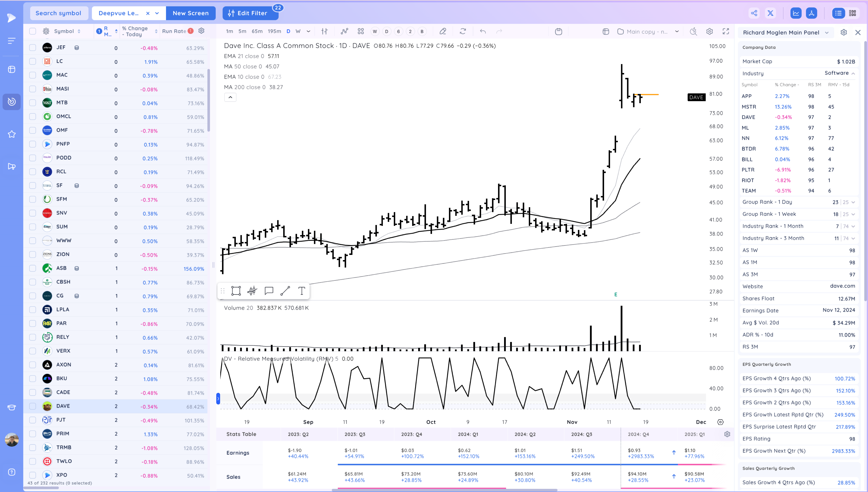Check the LPLA row checkbox
The width and height of the screenshot is (868, 492).
[x=32, y=310]
